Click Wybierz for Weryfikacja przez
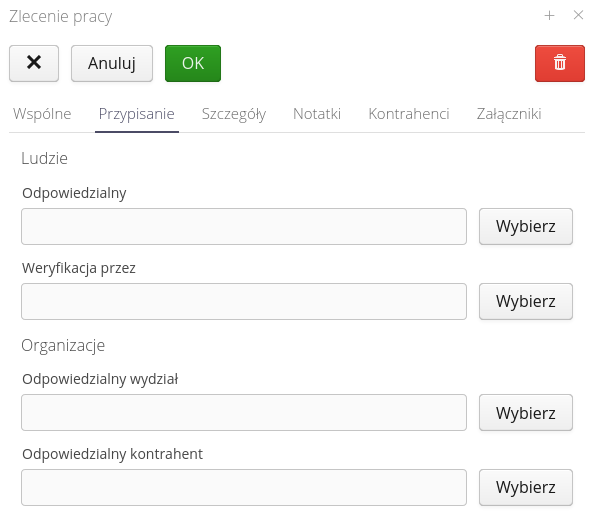This screenshot has height=527, width=595. pyautogui.click(x=526, y=302)
